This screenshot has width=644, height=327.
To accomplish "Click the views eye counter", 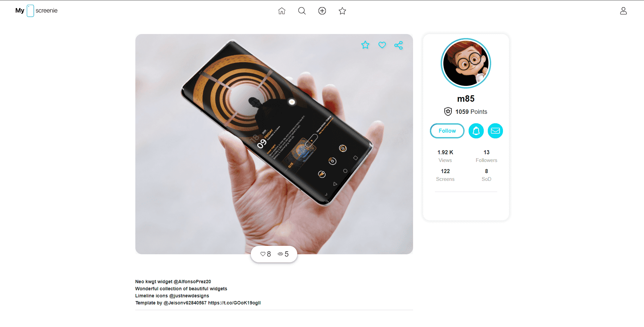I will tap(283, 254).
